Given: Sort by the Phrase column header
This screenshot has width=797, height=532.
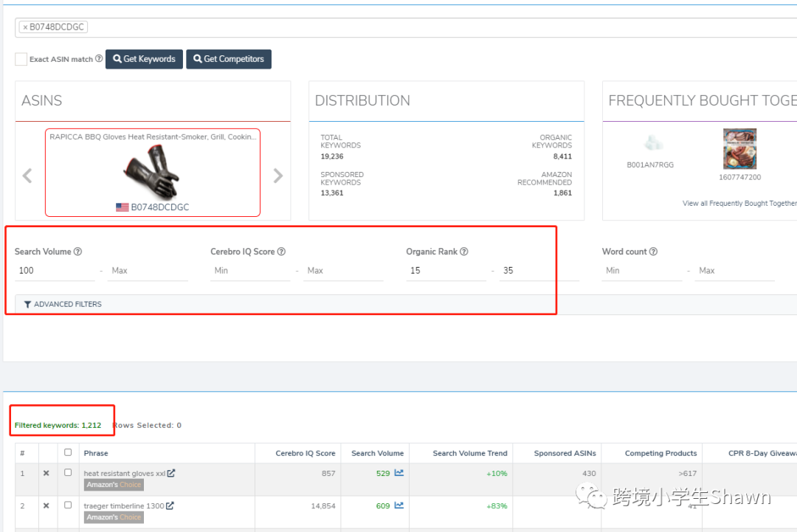Looking at the screenshot, I should click(96, 453).
